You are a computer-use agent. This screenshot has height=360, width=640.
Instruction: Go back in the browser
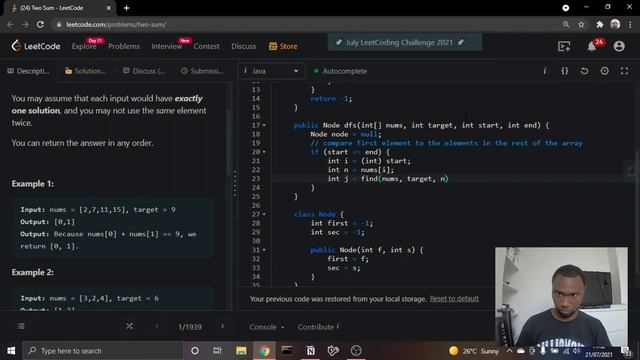pyautogui.click(x=10, y=24)
